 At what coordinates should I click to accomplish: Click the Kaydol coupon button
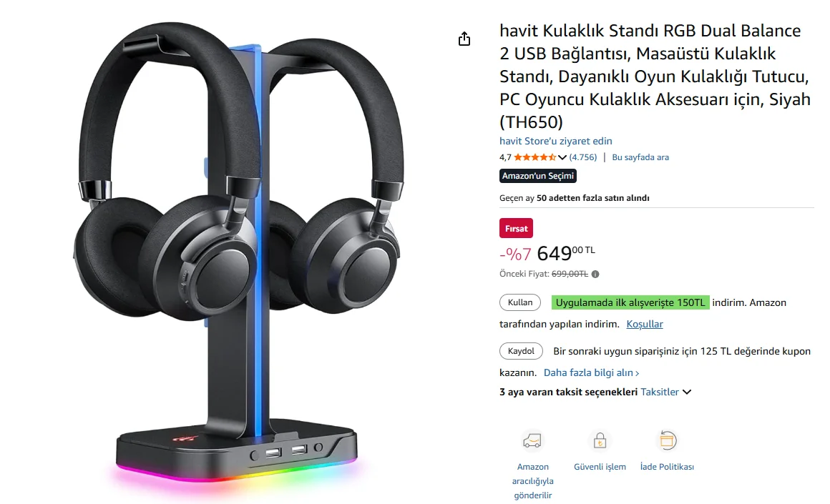coord(521,351)
